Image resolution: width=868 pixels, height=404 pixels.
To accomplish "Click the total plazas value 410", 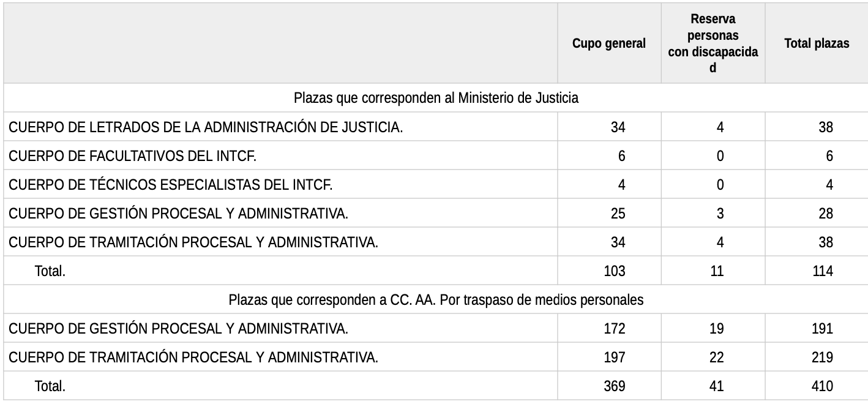I will [x=822, y=386].
